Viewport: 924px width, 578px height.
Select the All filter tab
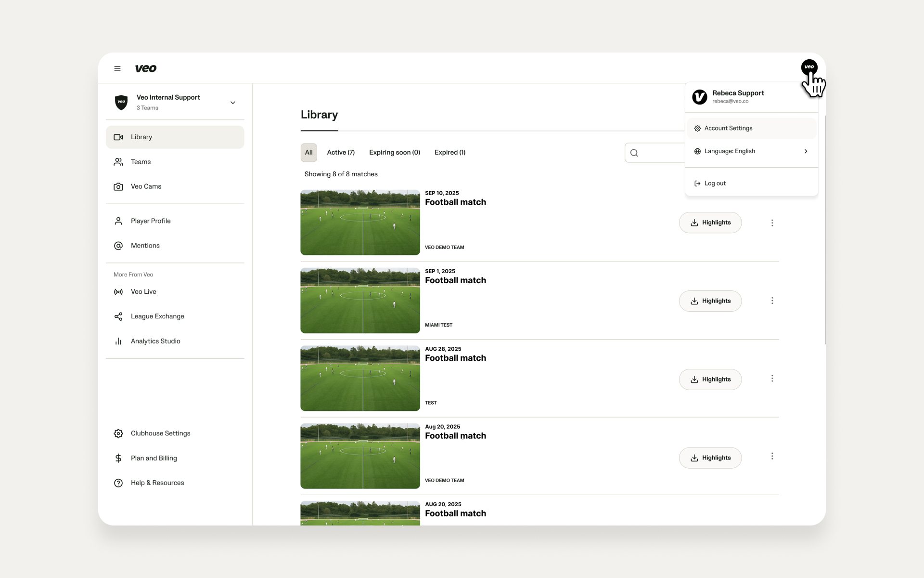tap(309, 153)
